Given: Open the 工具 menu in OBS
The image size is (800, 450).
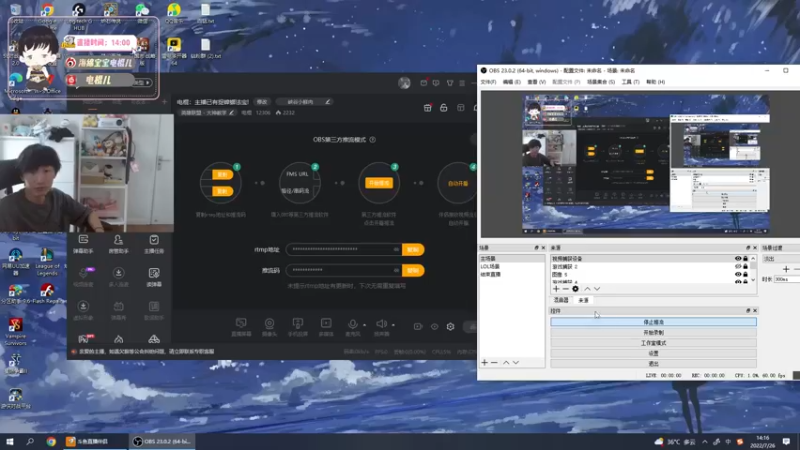Looking at the screenshot, I should (630, 82).
